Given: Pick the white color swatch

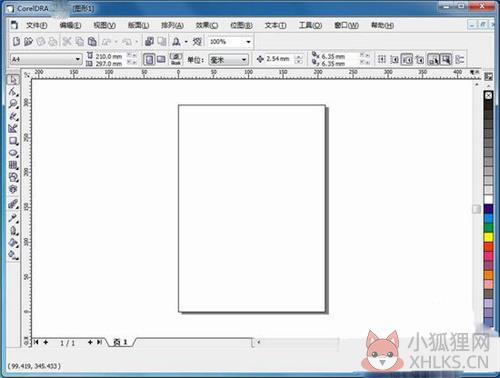Looking at the screenshot, I should [488, 199].
